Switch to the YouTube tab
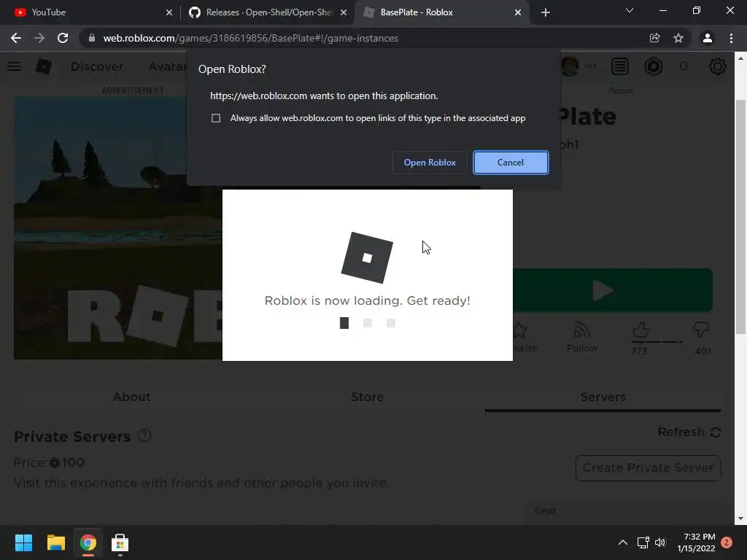Viewport: 747px width, 560px height. 90,12
